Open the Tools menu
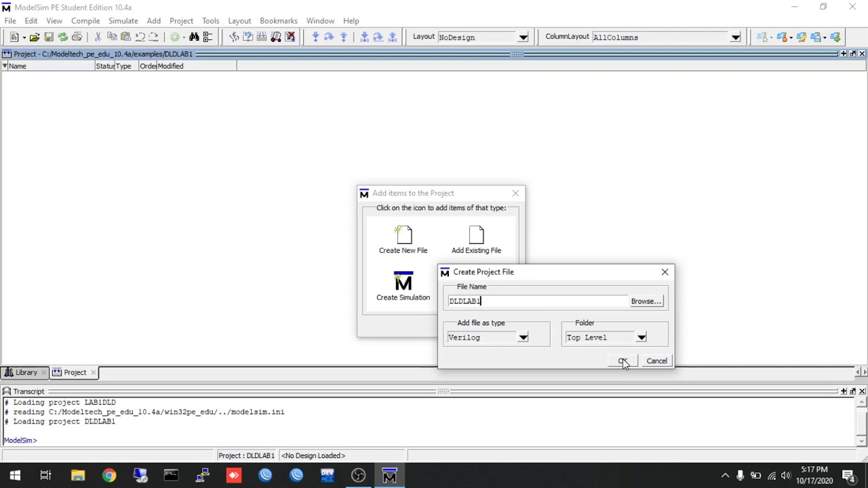This screenshot has height=488, width=868. coord(210,21)
